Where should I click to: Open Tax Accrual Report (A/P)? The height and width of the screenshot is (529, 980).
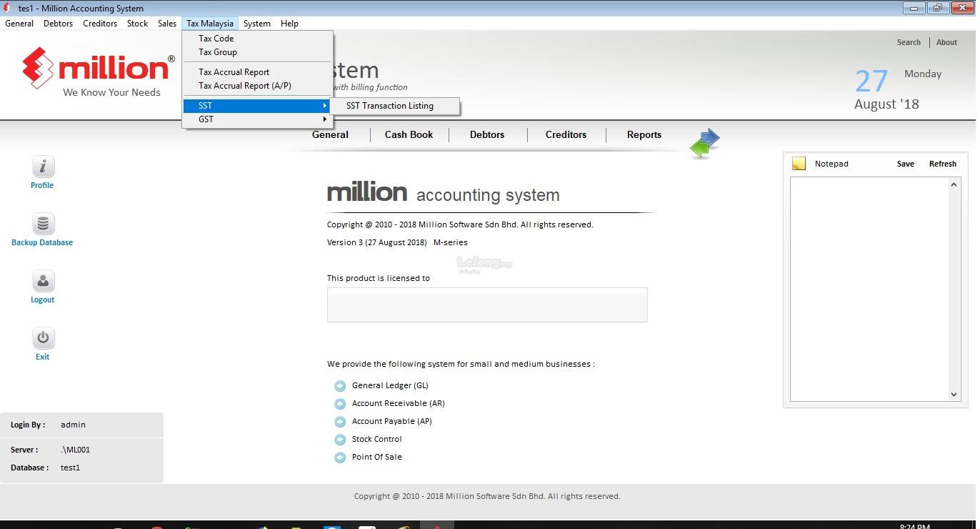pyautogui.click(x=258, y=86)
